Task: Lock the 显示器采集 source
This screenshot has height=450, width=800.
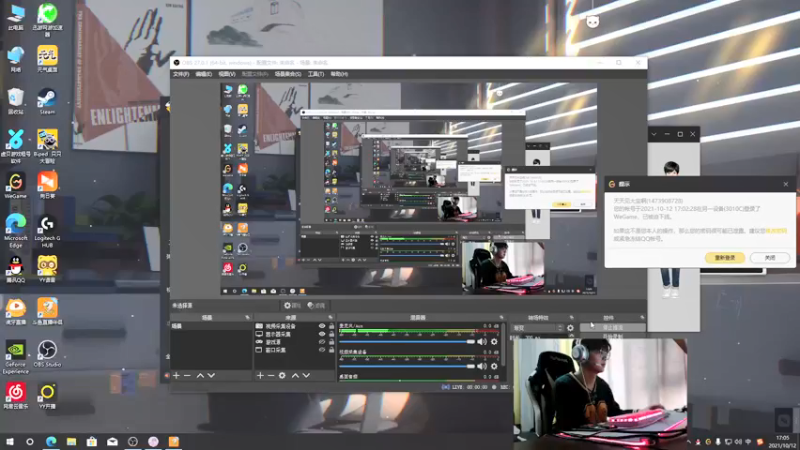Action: (332, 334)
